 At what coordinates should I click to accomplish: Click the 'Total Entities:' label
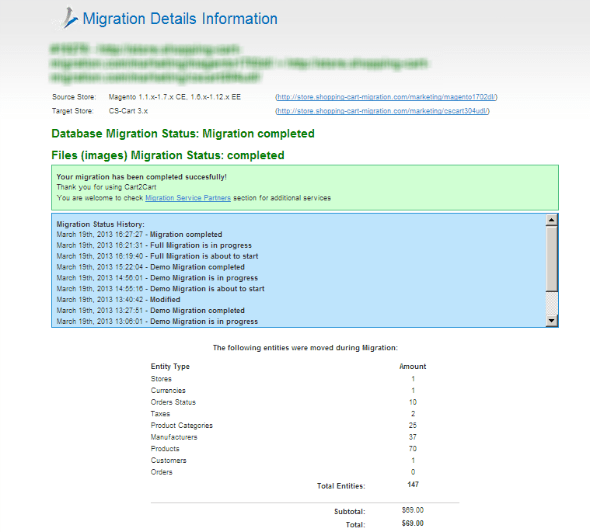point(341,486)
